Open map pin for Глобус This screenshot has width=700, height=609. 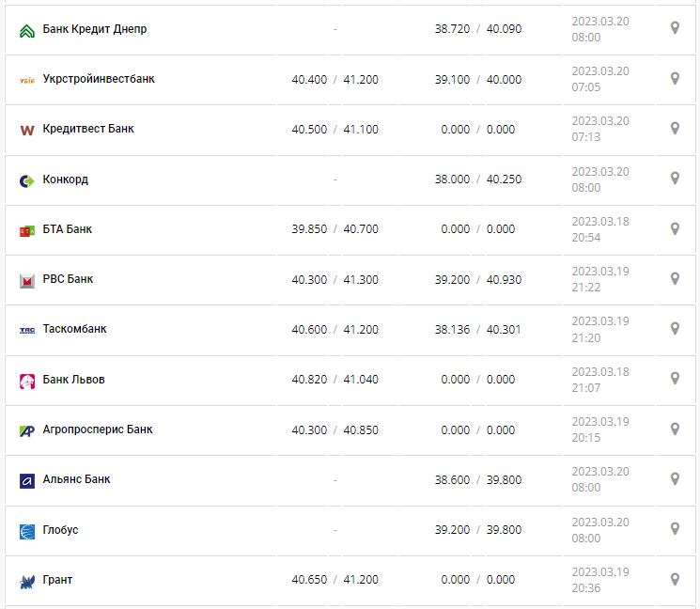pos(674,529)
